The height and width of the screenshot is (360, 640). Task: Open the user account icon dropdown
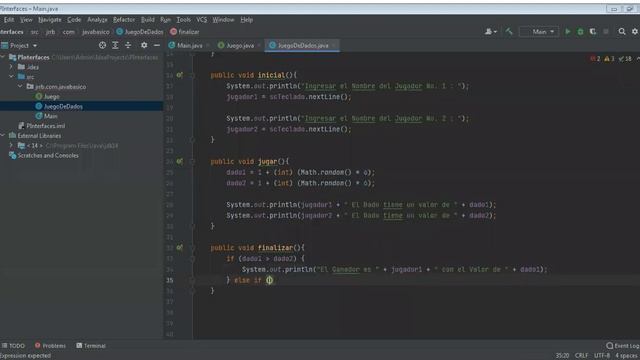[490, 31]
